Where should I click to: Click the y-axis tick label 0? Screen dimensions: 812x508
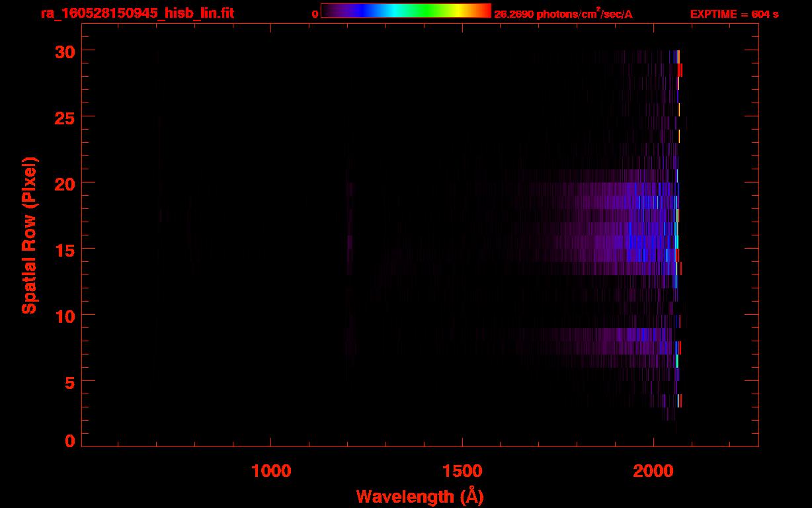(69, 441)
